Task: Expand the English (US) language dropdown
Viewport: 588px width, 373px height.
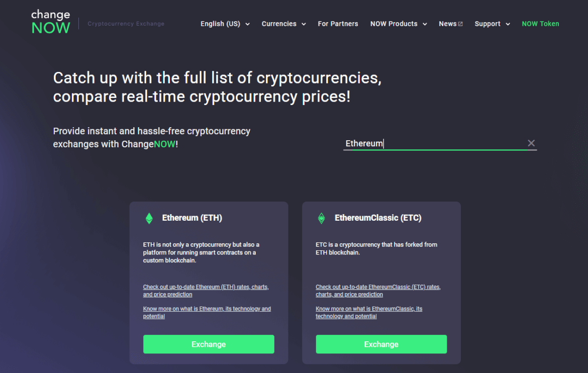Action: pyautogui.click(x=225, y=24)
